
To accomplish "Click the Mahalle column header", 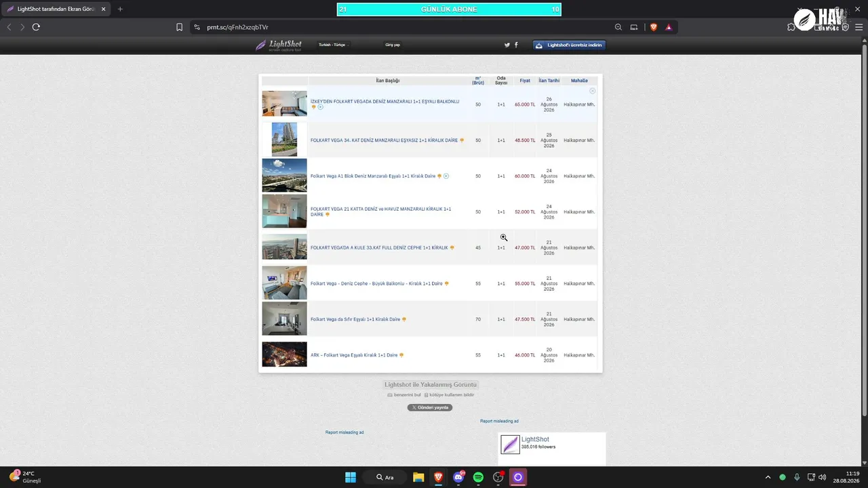I will click(579, 81).
